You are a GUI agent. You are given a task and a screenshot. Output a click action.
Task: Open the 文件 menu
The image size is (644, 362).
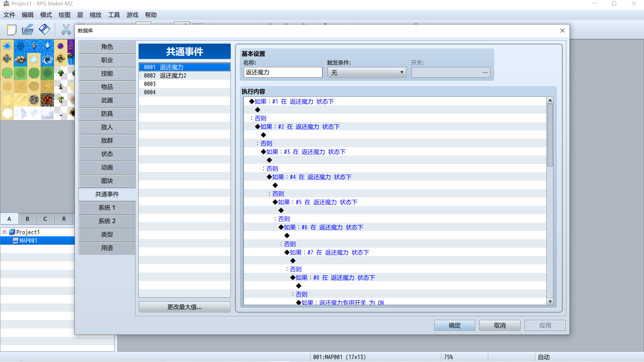tap(9, 15)
